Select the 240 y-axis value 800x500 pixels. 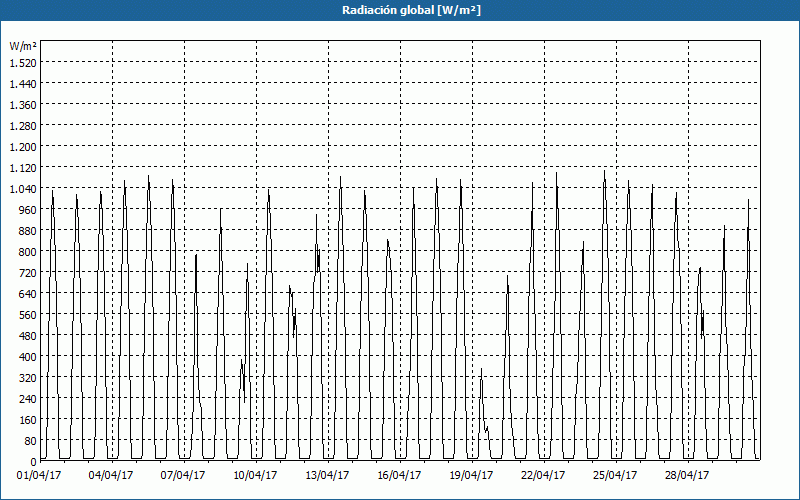click(x=28, y=398)
